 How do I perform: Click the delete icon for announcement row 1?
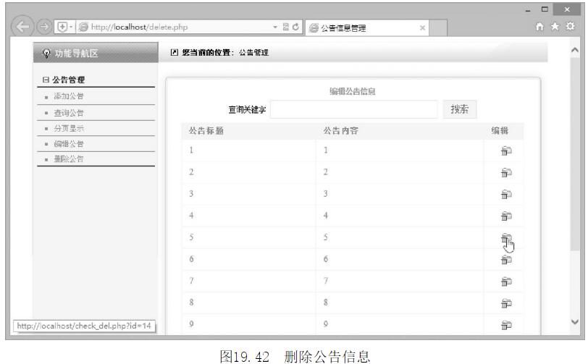(505, 151)
